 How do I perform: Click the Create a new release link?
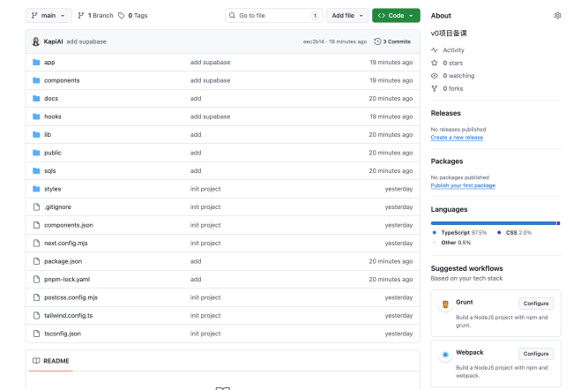[457, 138]
